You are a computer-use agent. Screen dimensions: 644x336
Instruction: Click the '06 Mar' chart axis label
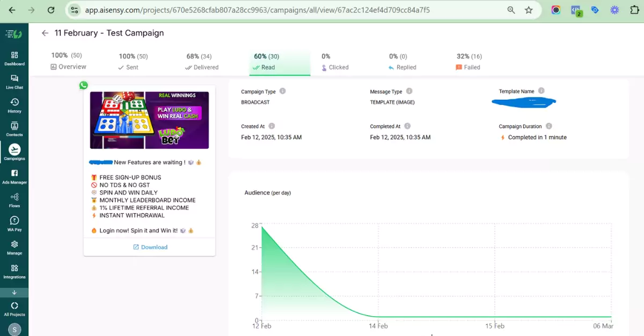point(603,325)
